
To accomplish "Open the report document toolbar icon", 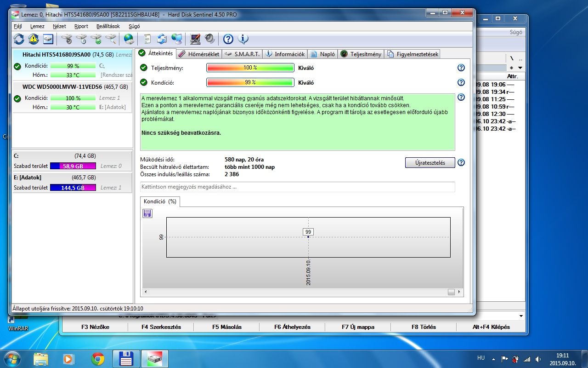I will tap(147, 39).
